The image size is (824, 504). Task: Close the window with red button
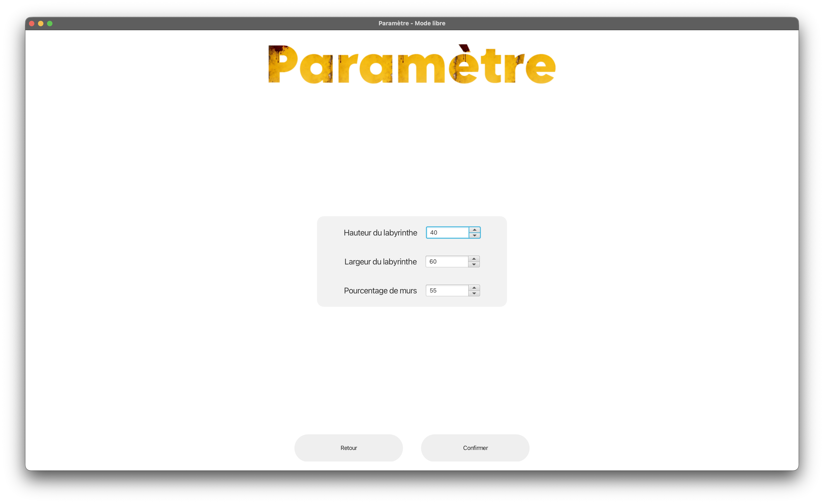(32, 23)
